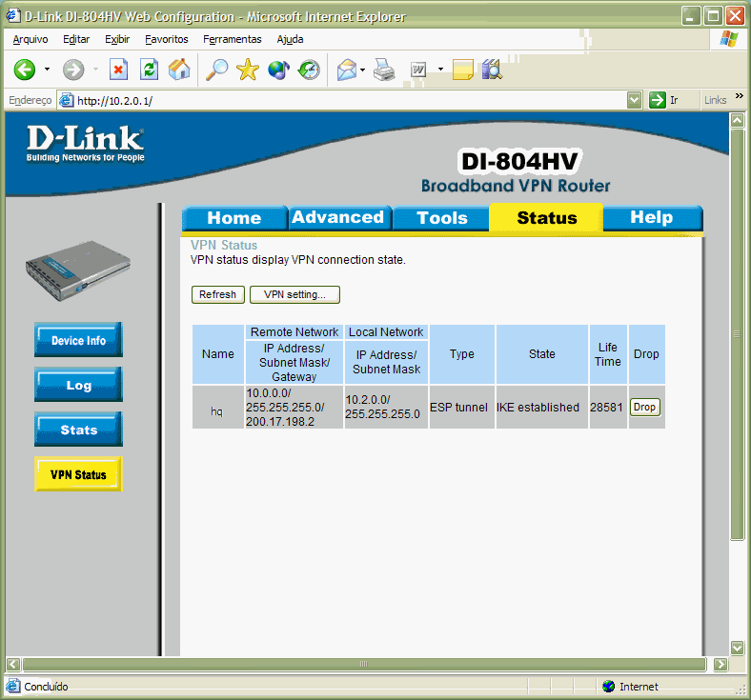Open the History clock icon
The width and height of the screenshot is (751, 700).
pyautogui.click(x=309, y=70)
